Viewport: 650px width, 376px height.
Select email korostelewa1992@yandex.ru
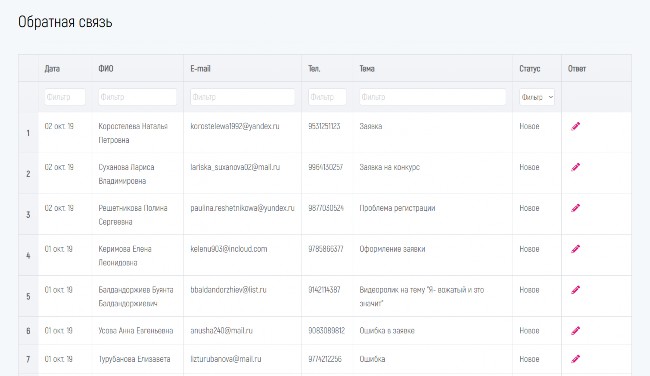235,126
